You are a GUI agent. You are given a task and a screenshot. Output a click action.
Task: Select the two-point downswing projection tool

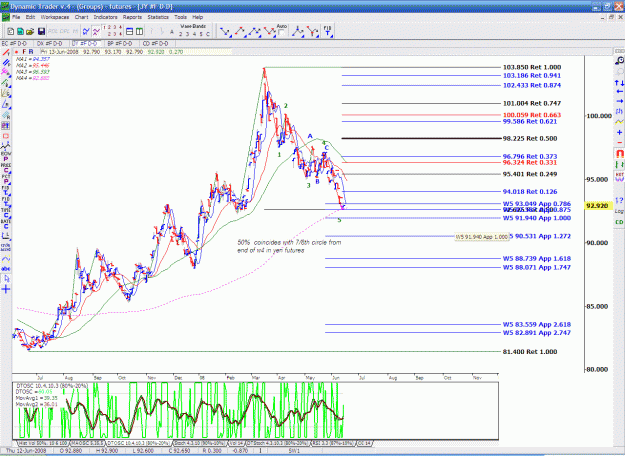pos(226,31)
